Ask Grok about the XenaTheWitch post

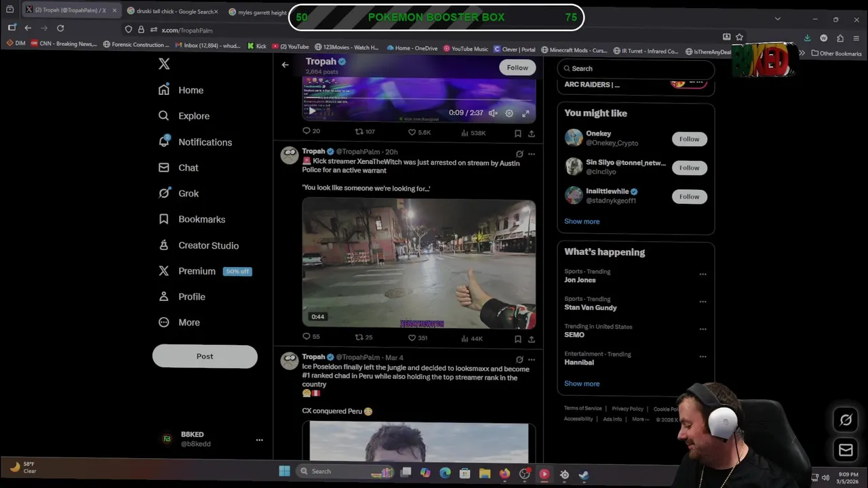point(519,154)
